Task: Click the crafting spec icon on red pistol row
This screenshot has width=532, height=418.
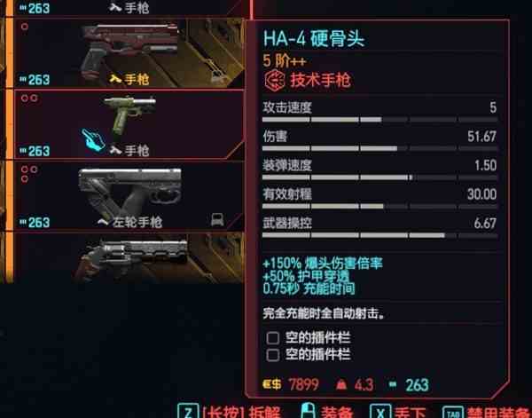Action: [x=217, y=77]
